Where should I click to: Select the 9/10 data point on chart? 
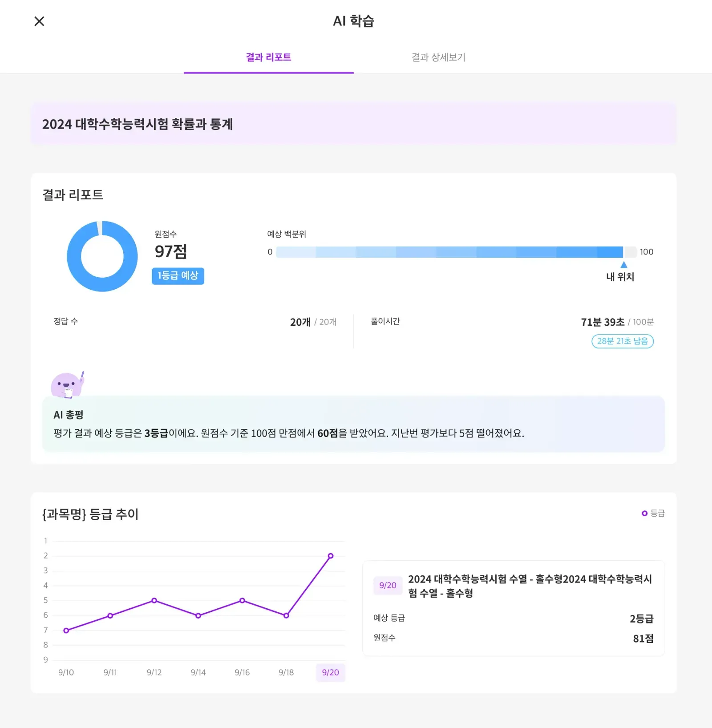pos(66,631)
